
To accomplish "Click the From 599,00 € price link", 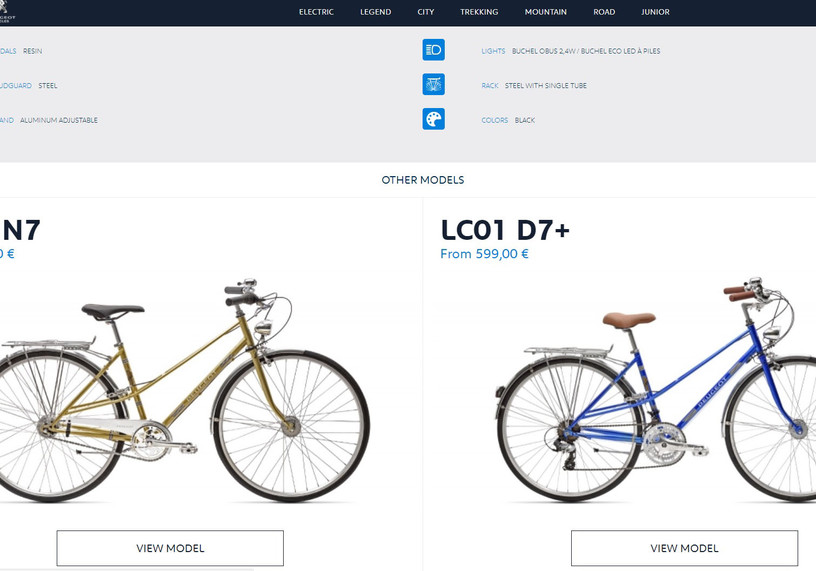I will (x=484, y=254).
